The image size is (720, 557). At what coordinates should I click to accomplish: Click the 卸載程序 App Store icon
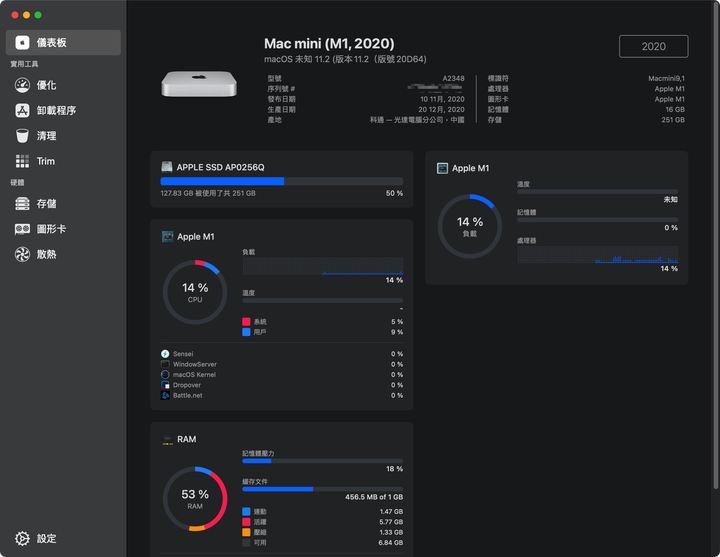pyautogui.click(x=22, y=111)
